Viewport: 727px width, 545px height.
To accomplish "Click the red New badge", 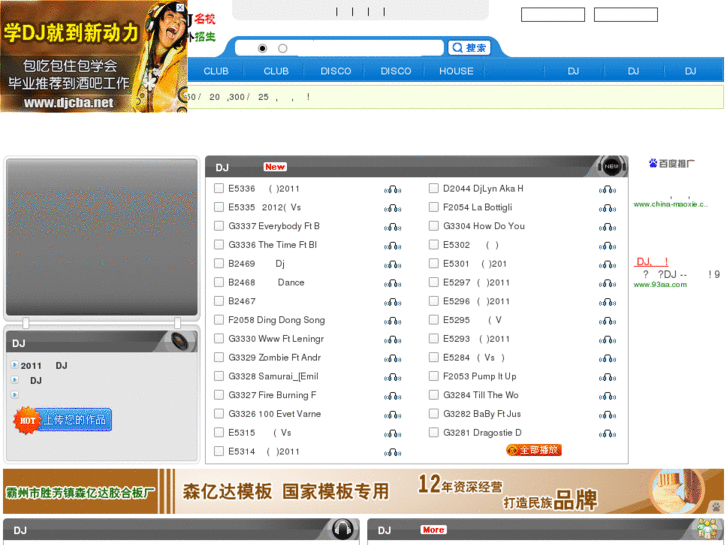I will point(275,167).
